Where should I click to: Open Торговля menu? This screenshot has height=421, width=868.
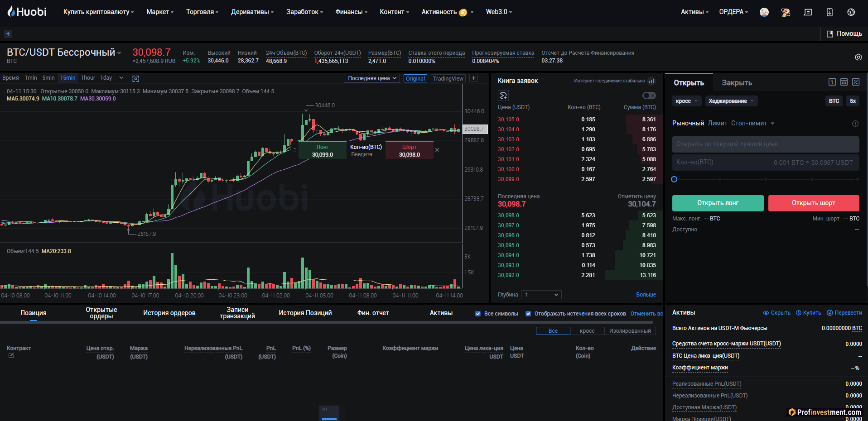pos(202,12)
